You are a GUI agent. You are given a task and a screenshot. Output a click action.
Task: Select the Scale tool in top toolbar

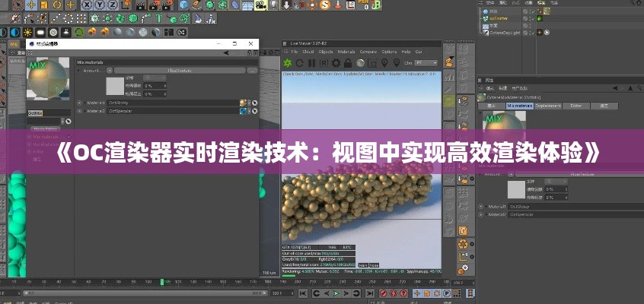click(x=44, y=5)
